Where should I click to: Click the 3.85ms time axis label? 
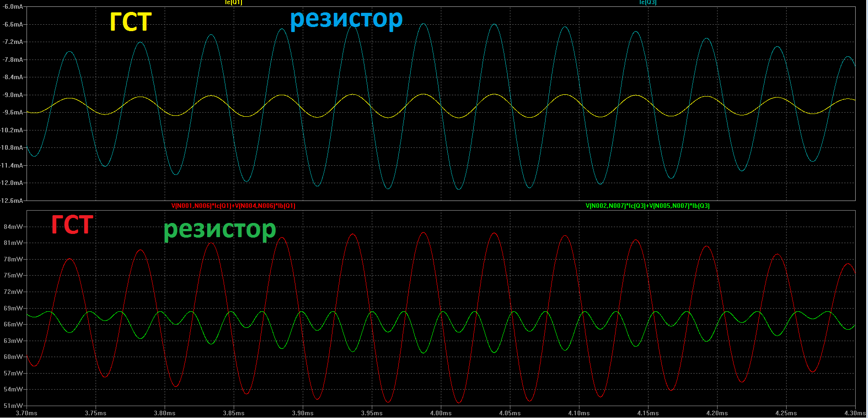234,413
